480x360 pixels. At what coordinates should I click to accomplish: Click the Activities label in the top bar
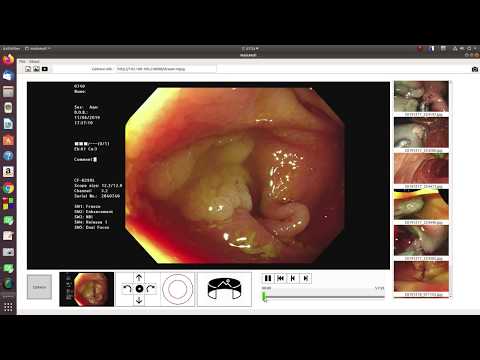[x=11, y=49]
